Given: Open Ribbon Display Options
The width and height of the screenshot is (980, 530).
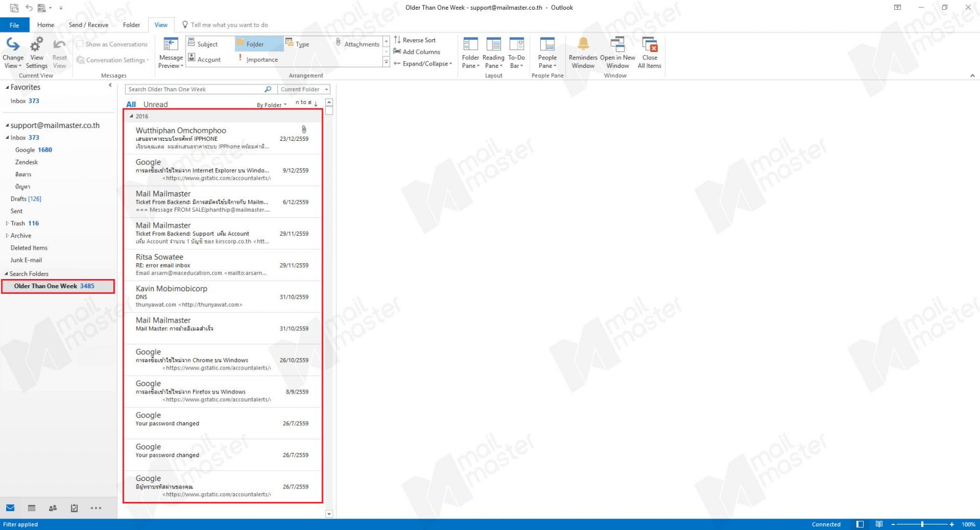Looking at the screenshot, I should [897, 7].
